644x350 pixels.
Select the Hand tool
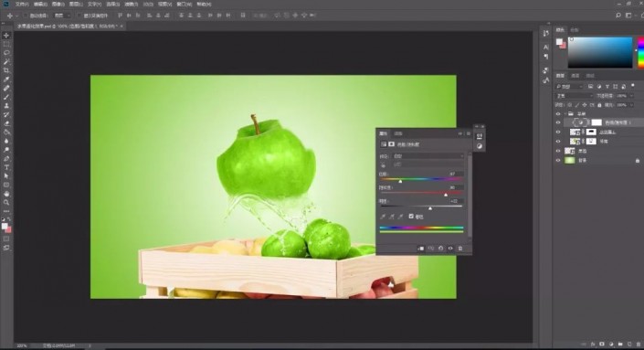pos(6,194)
